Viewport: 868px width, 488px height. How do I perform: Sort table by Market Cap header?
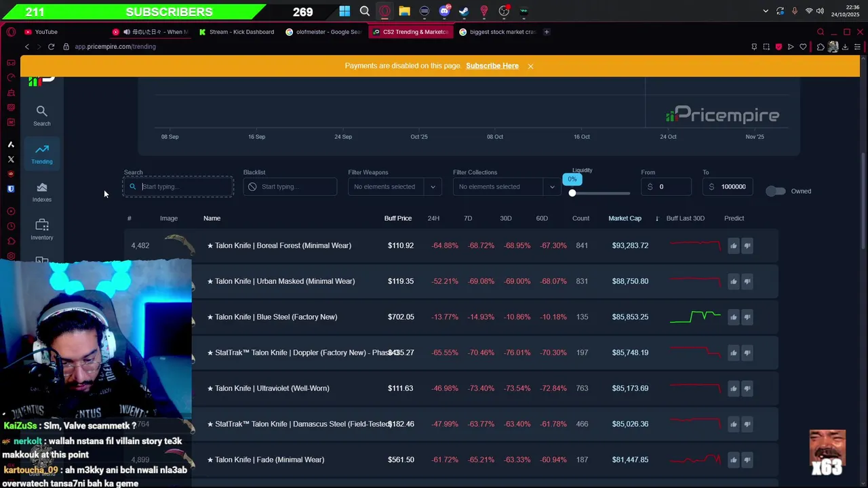[625, 218]
